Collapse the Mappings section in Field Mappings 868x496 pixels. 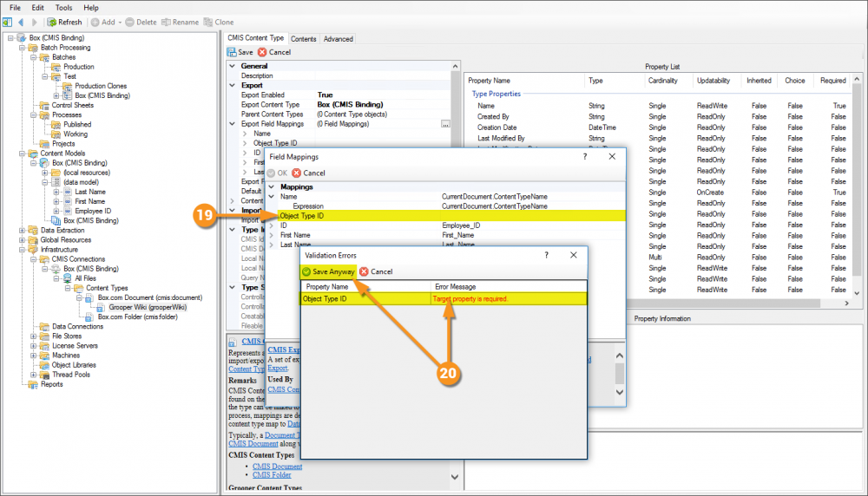tap(271, 187)
